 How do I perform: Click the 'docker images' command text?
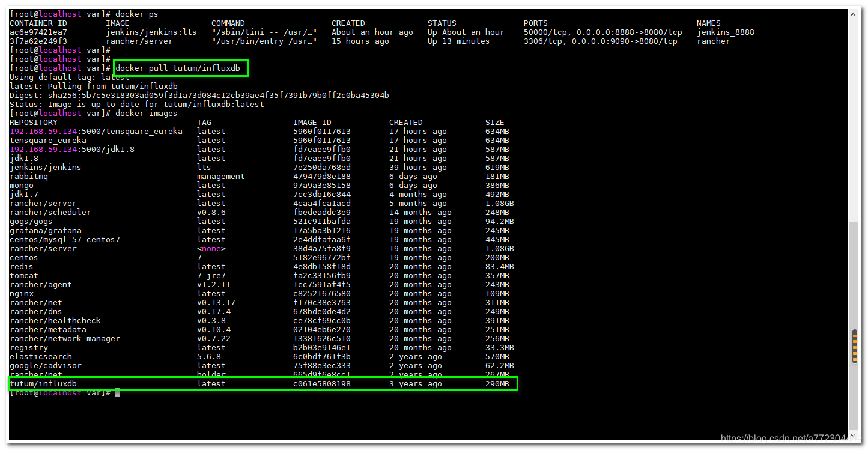[x=147, y=114]
